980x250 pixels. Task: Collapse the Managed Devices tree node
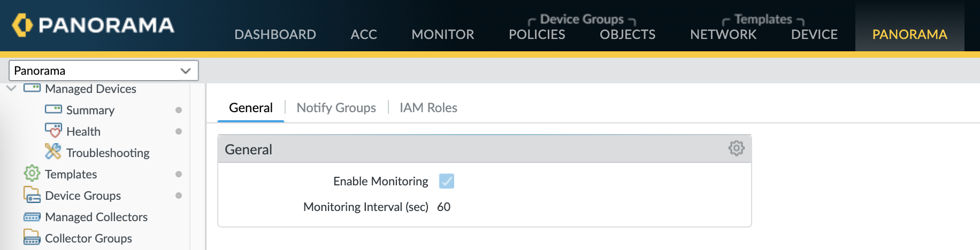click(x=11, y=88)
